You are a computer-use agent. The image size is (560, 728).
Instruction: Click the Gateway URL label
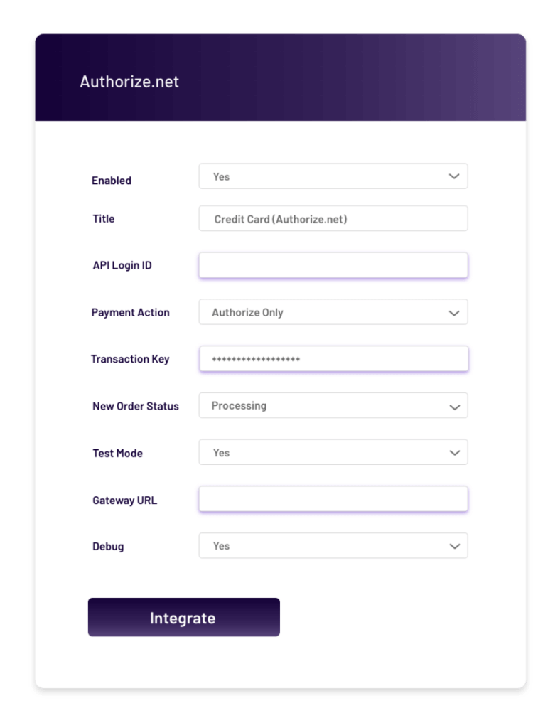[124, 500]
